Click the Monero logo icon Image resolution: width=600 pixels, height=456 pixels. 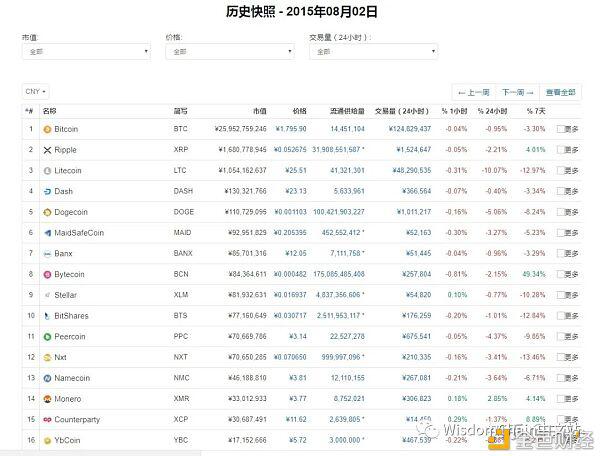(x=47, y=399)
